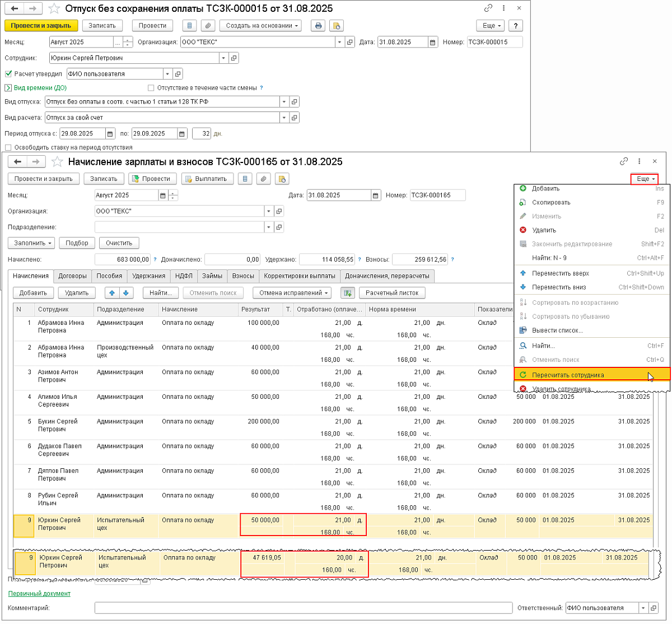Open the Создать на основании dropdown
Screen dimensions: 672x624
coord(260,26)
